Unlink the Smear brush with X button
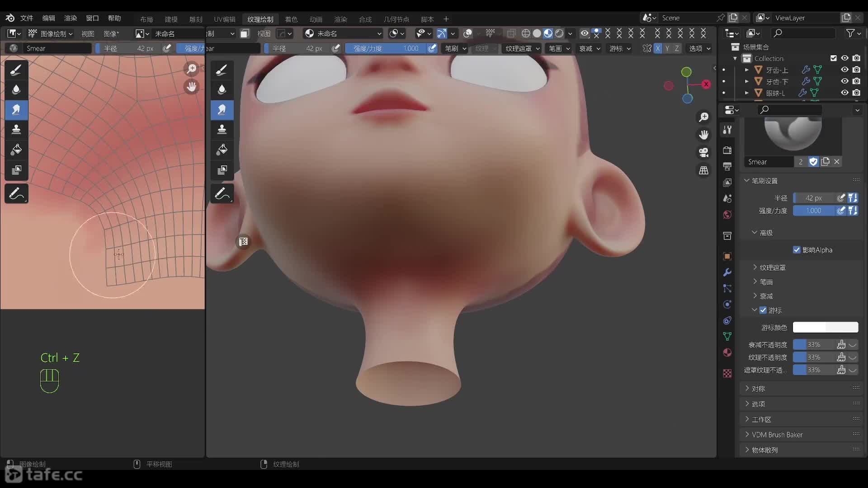 (837, 162)
